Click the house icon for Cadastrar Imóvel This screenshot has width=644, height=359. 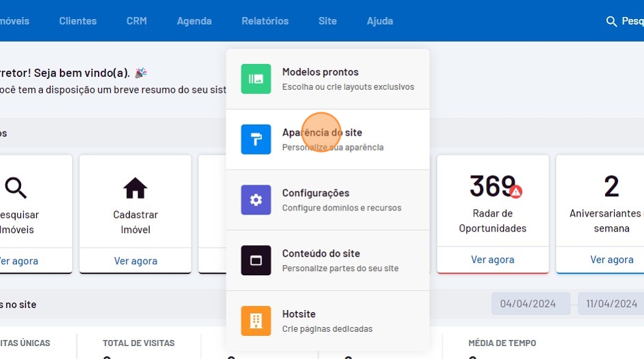(x=135, y=187)
